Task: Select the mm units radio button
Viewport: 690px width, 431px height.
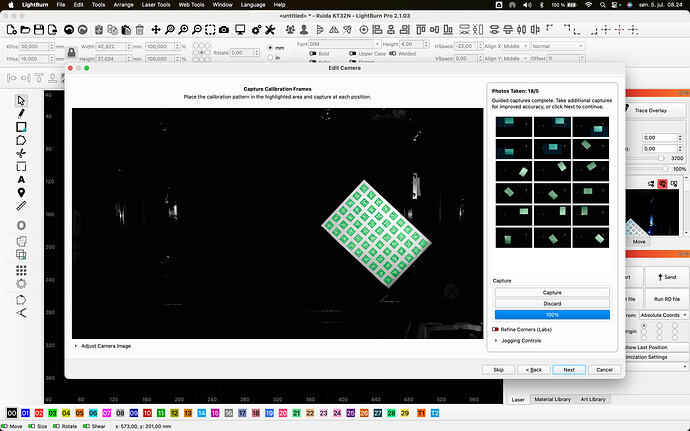Action: tap(270, 48)
